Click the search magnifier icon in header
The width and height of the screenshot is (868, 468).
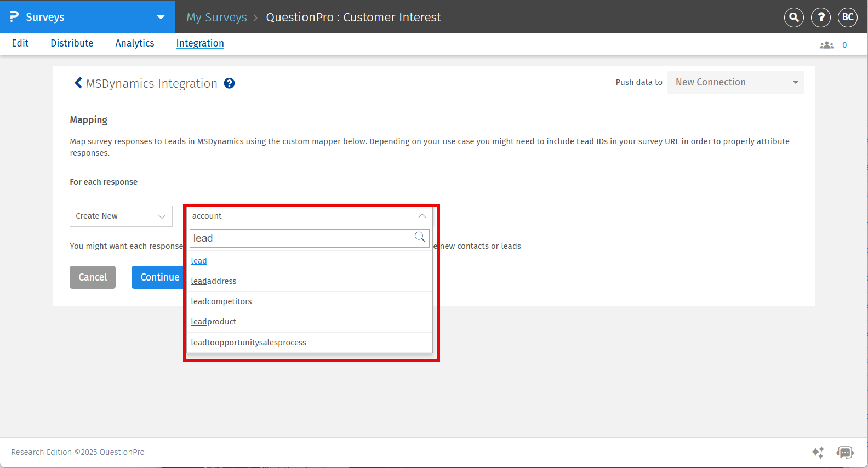click(793, 18)
